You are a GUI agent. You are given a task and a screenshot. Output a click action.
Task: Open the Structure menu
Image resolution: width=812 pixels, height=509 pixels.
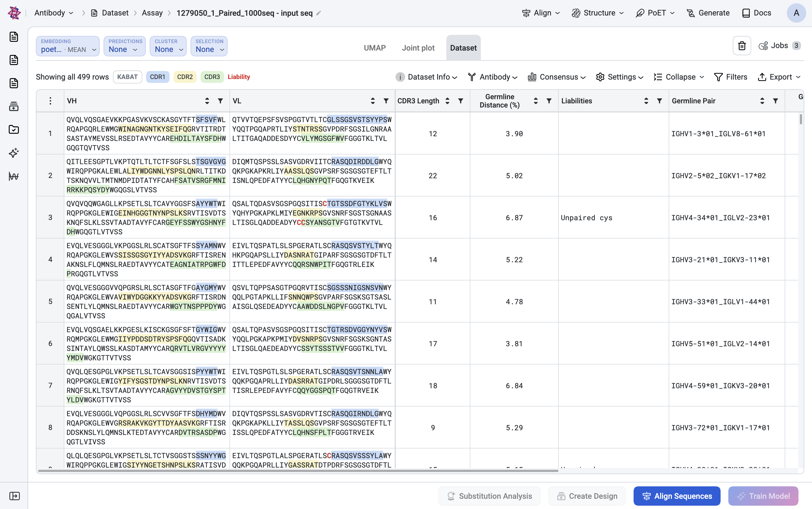pyautogui.click(x=598, y=13)
